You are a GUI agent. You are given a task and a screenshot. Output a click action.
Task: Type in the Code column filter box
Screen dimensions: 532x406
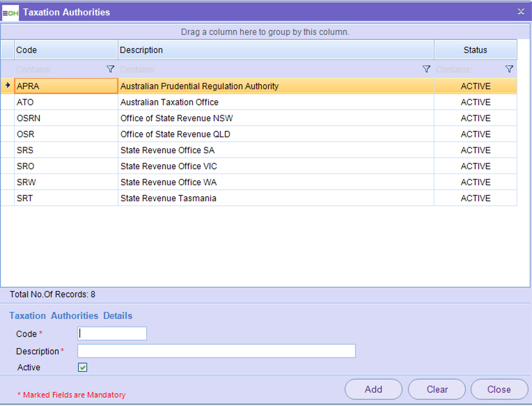pyautogui.click(x=59, y=69)
